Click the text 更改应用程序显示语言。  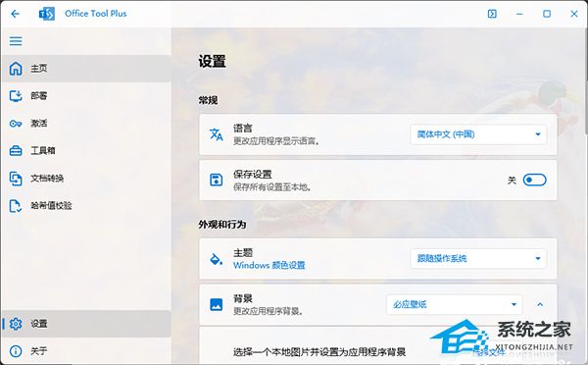tap(276, 141)
